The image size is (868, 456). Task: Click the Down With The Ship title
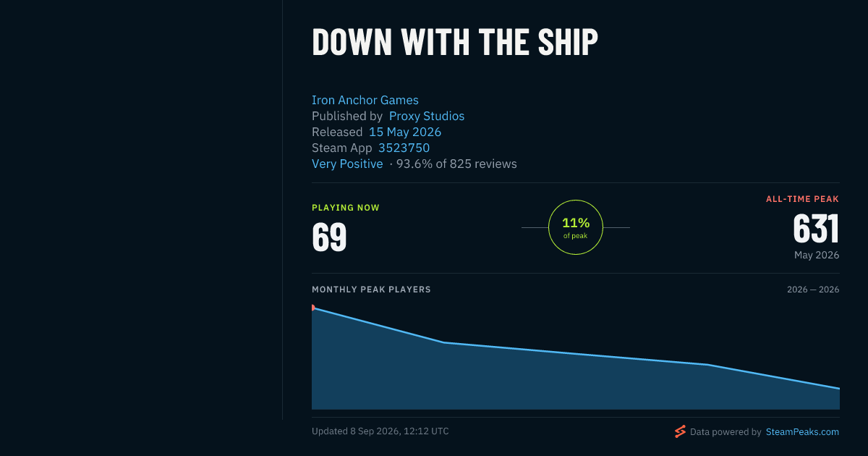tap(455, 42)
